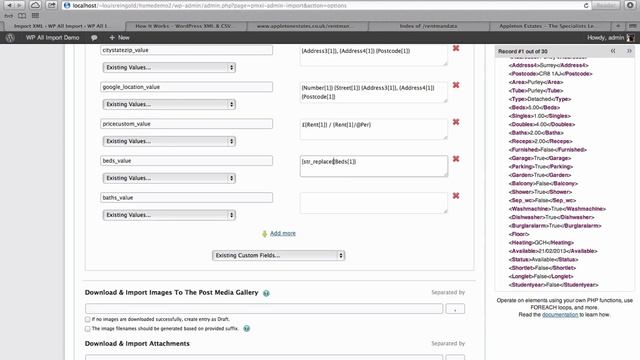Click the pricecustom_value name field

point(187,124)
